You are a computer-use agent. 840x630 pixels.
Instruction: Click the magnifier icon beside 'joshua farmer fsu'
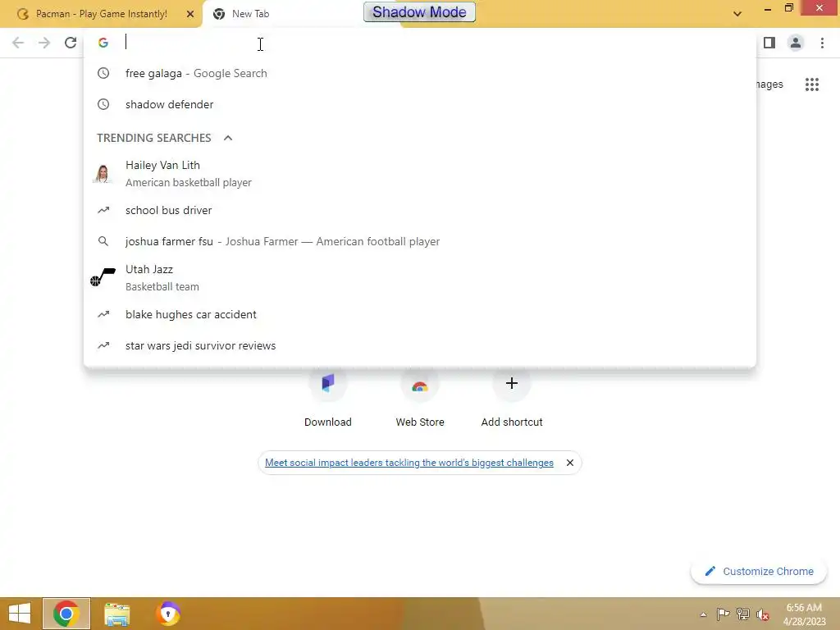coord(103,242)
